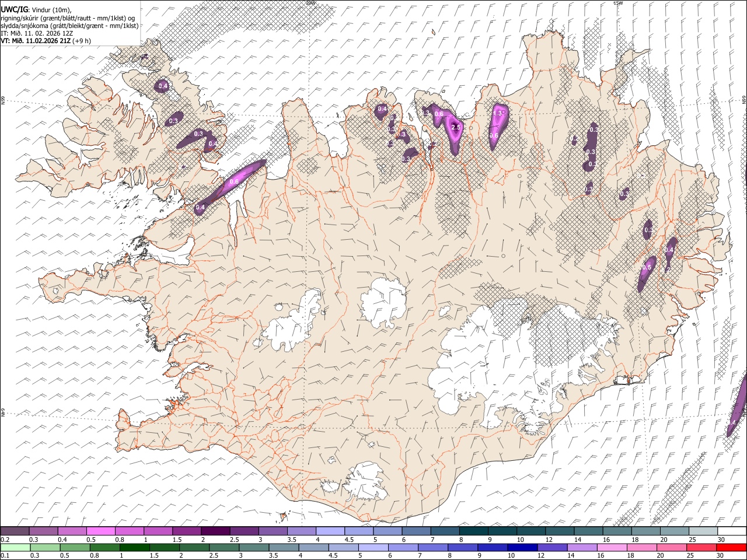Click the 'IT: Mið. 11. 02. 2026 12Z' line
Screen dimensions: 747x560
tap(37, 33)
